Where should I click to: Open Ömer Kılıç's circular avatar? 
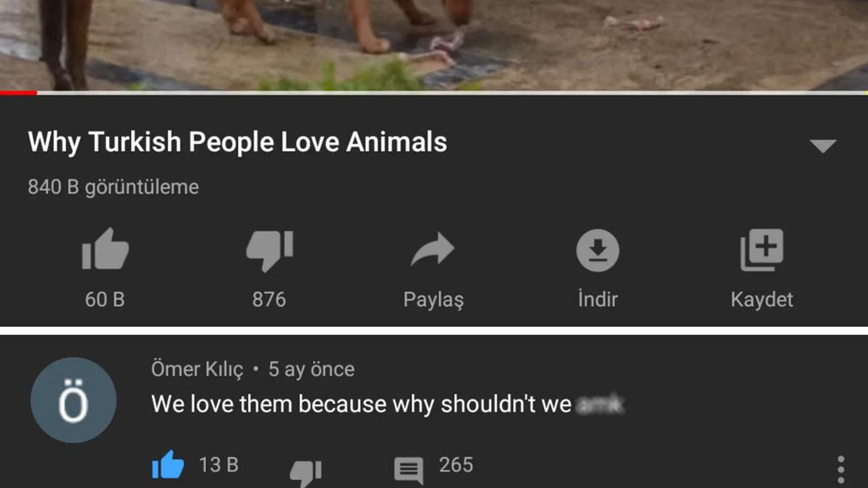(73, 400)
